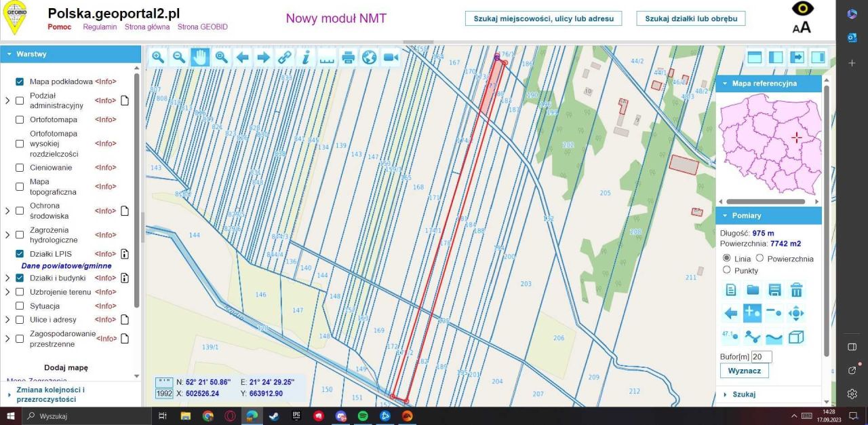The image size is (868, 425).
Task: Select the ruler measurement tool
Action: click(x=327, y=58)
